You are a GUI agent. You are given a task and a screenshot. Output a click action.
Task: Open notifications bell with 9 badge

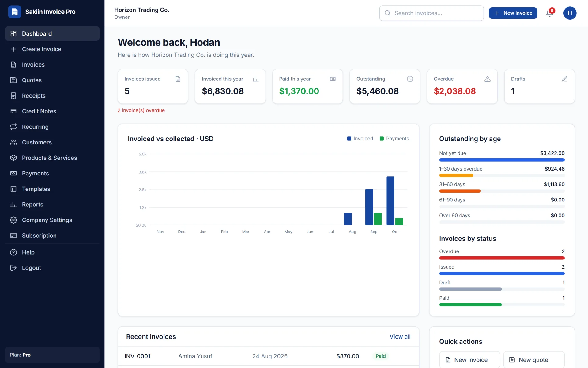(550, 13)
